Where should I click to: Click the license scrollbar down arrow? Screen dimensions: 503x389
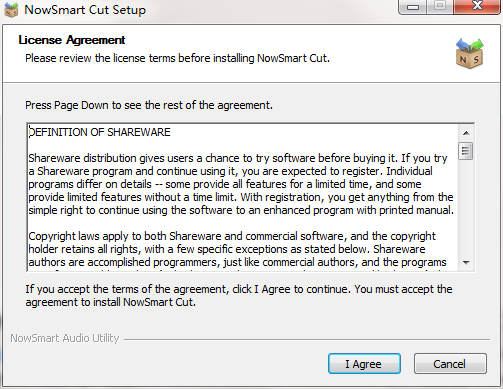[x=466, y=263]
